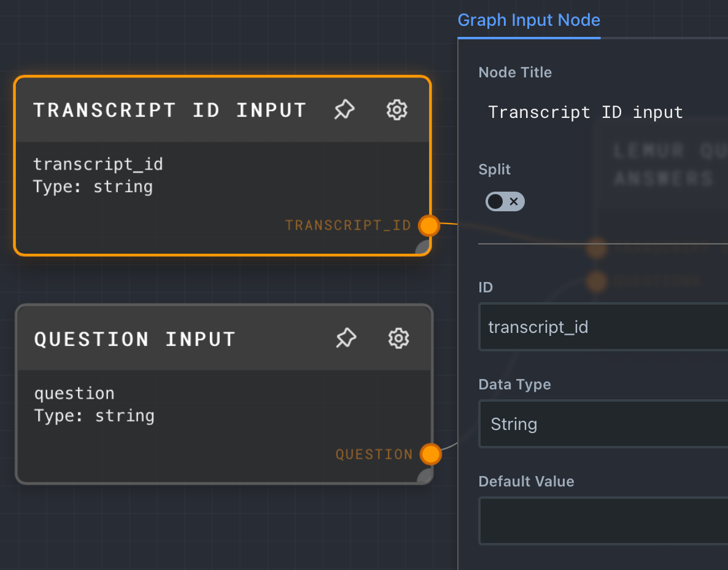Open the Data Type String dropdown
The image size is (728, 570).
(x=603, y=424)
